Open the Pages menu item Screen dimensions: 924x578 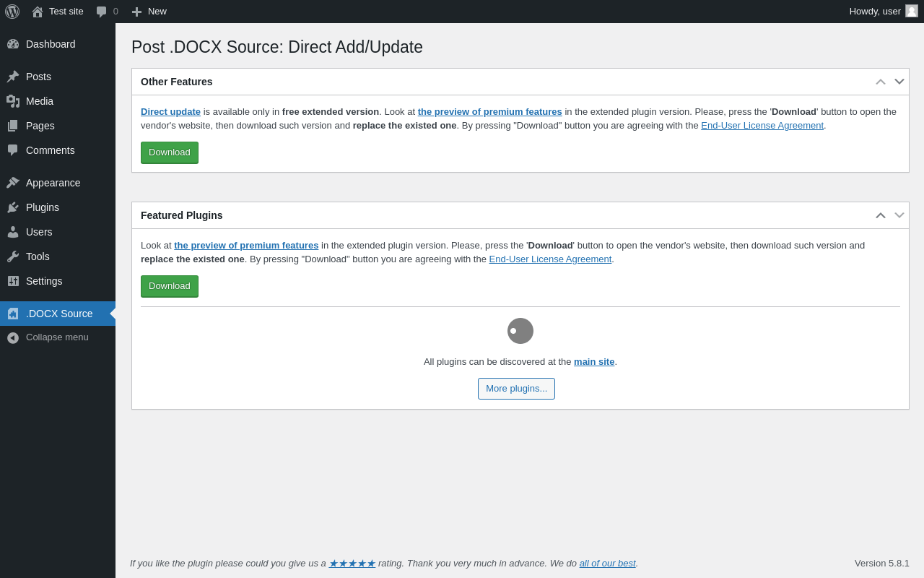(x=58, y=126)
